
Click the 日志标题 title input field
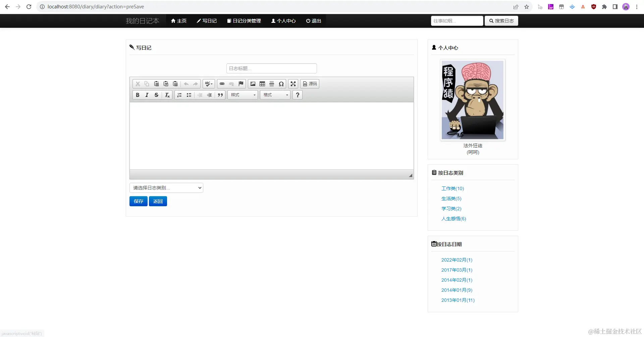point(272,68)
